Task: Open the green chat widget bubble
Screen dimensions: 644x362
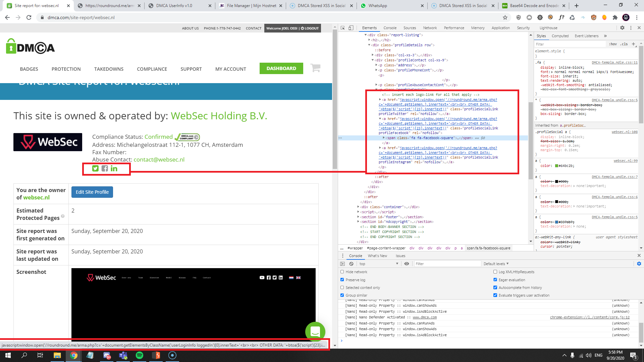Action: coord(315,332)
